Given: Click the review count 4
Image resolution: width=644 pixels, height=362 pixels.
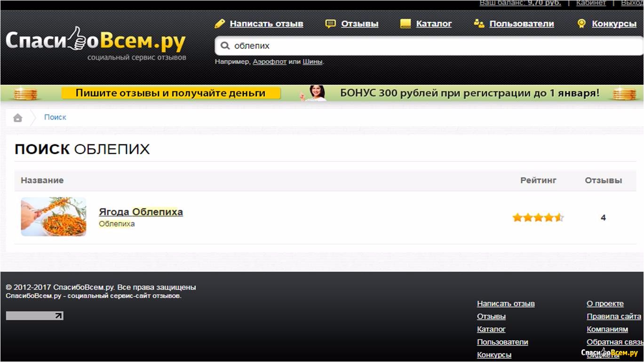Looking at the screenshot, I should pyautogui.click(x=603, y=218).
